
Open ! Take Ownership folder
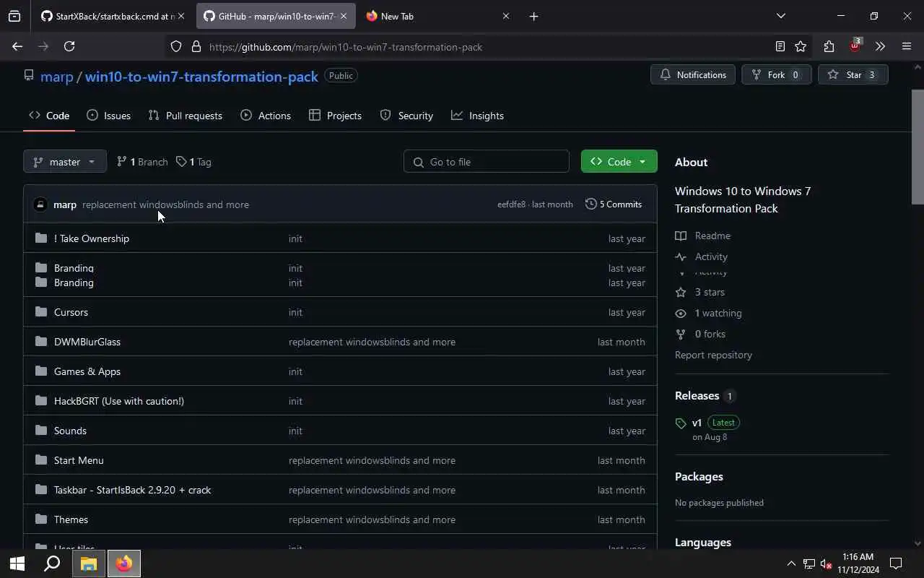92,238
